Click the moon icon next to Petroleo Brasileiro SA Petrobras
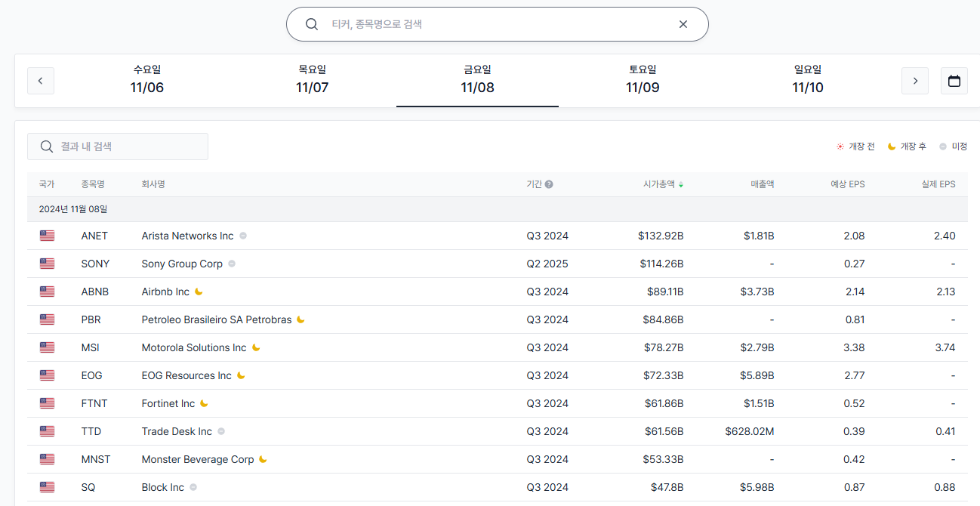 tap(300, 319)
